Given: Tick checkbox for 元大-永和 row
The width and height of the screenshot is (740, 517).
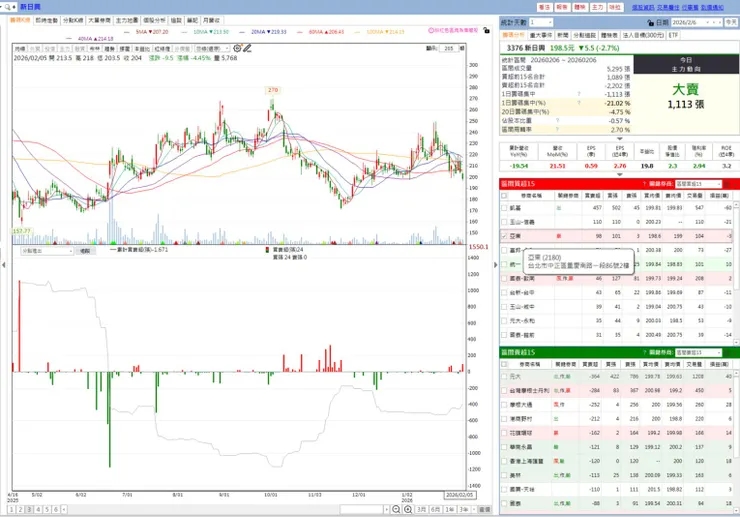Looking at the screenshot, I should coord(504,321).
